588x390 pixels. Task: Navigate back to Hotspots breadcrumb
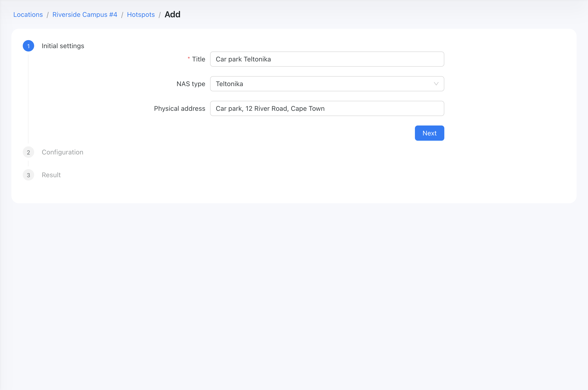pos(141,15)
